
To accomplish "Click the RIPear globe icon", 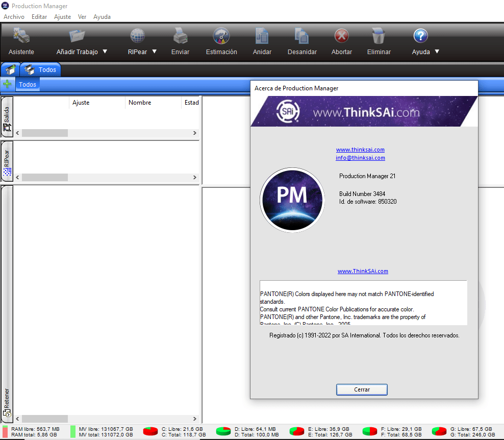I will 137,35.
